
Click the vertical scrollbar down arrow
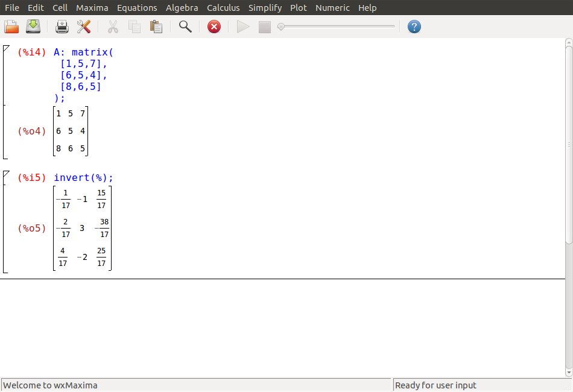pyautogui.click(x=568, y=373)
